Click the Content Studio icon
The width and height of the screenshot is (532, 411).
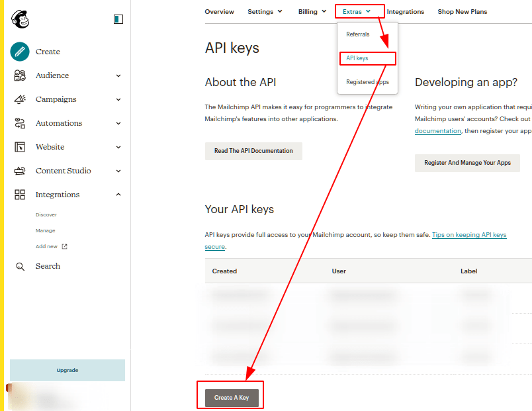coord(20,171)
